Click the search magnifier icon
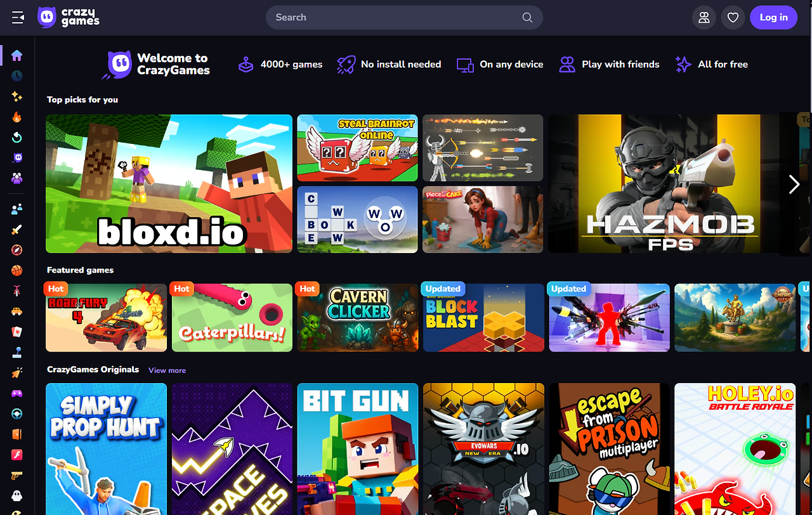Viewport: 812px width, 515px height. tap(527, 18)
